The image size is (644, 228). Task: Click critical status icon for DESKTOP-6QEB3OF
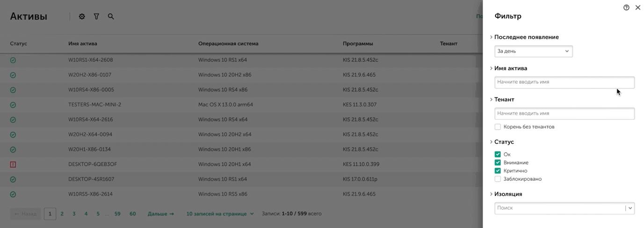pos(13,164)
